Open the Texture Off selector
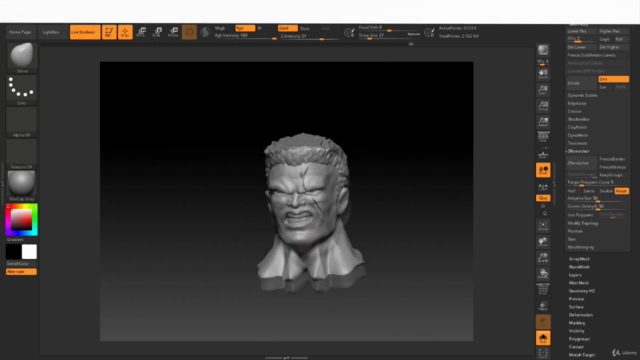This screenshot has height=360, width=640. pos(22,154)
